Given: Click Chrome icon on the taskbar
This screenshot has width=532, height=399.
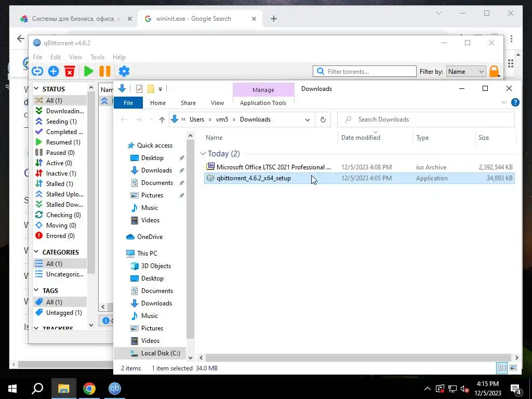Looking at the screenshot, I should pos(89,389).
